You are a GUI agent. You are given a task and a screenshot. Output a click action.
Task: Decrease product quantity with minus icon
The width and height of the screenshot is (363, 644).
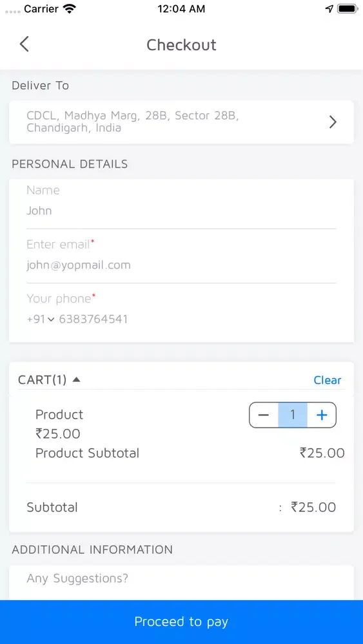pos(264,415)
